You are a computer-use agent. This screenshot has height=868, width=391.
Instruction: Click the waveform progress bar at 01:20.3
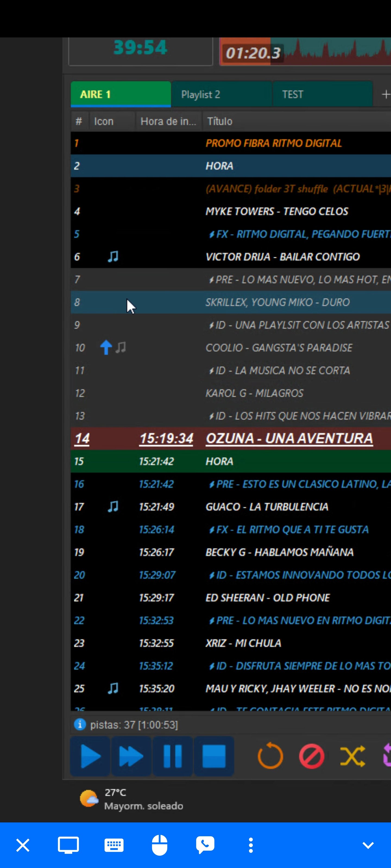[305, 52]
